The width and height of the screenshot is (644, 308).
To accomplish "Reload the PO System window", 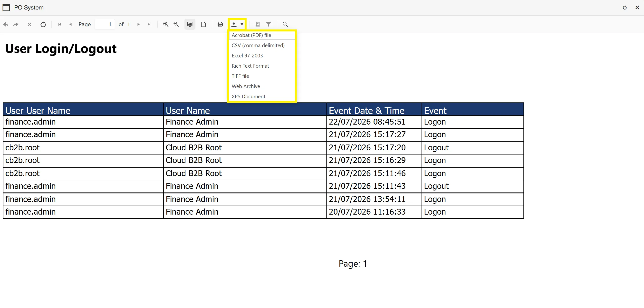I will pos(625,8).
